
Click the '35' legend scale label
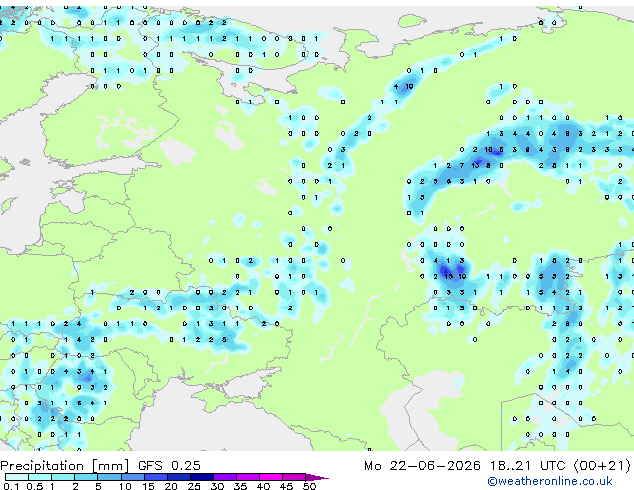click(240, 486)
